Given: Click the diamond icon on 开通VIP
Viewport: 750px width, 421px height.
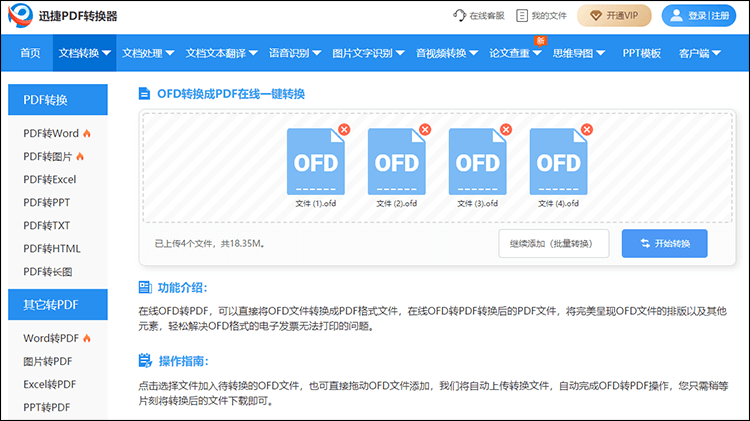Looking at the screenshot, I should (596, 16).
